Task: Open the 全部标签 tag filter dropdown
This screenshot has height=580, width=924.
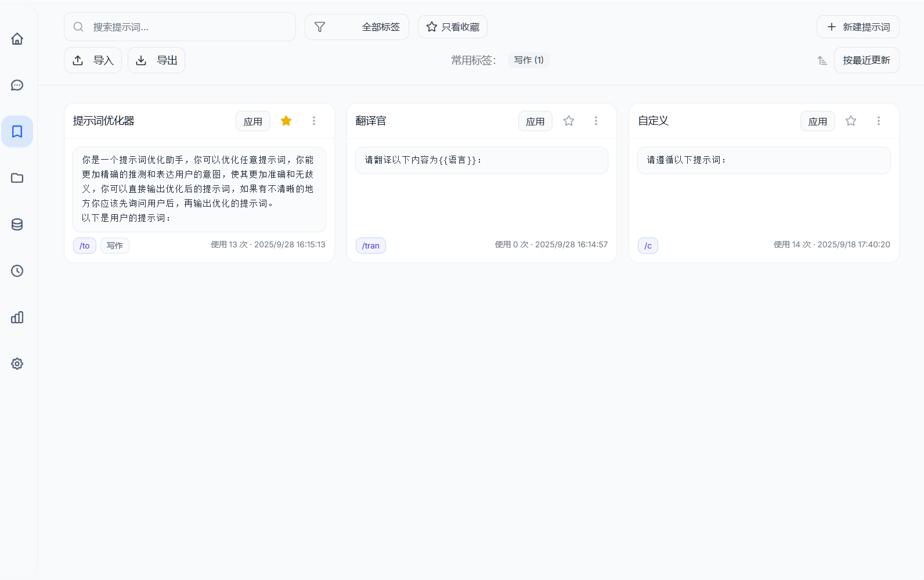Action: pyautogui.click(x=357, y=27)
